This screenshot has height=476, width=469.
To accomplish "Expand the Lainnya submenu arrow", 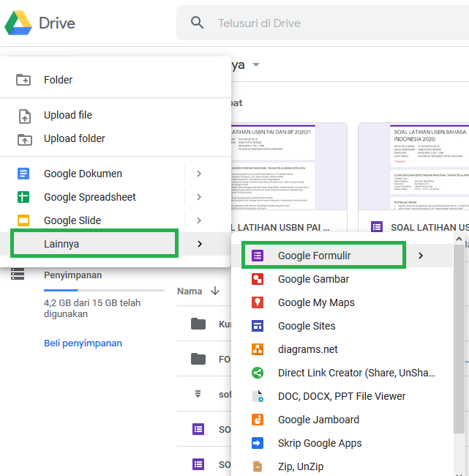I will [200, 244].
